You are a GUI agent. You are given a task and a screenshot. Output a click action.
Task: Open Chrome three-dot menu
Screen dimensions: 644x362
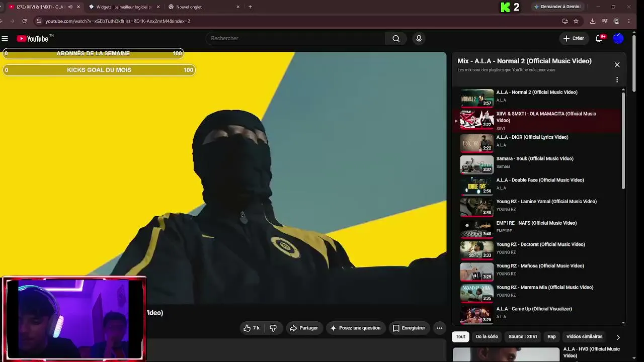coord(629,21)
